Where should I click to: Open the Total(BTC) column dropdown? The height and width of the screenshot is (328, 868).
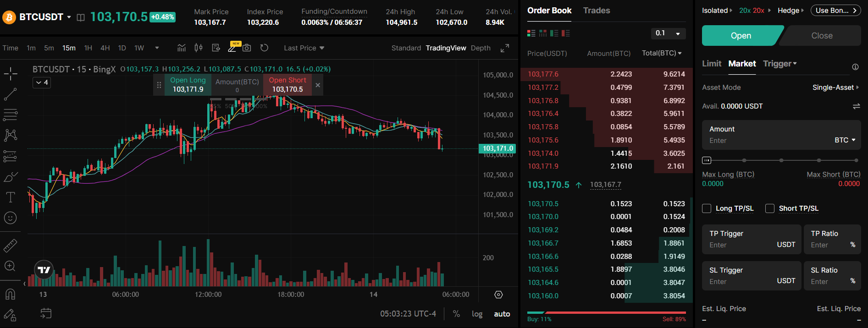662,53
